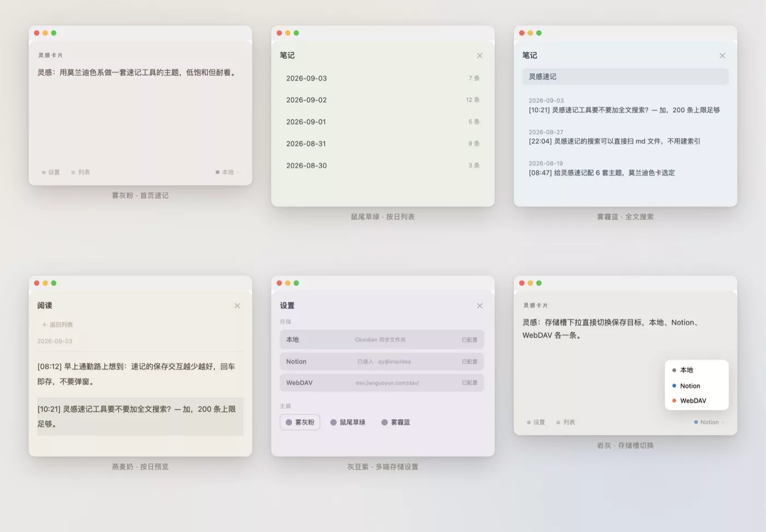
Task: Open the 2026-08-30 day entry
Action: [382, 166]
